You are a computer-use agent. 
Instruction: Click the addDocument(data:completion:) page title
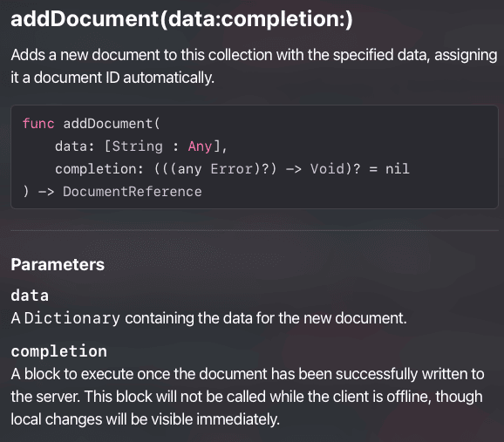click(181, 19)
